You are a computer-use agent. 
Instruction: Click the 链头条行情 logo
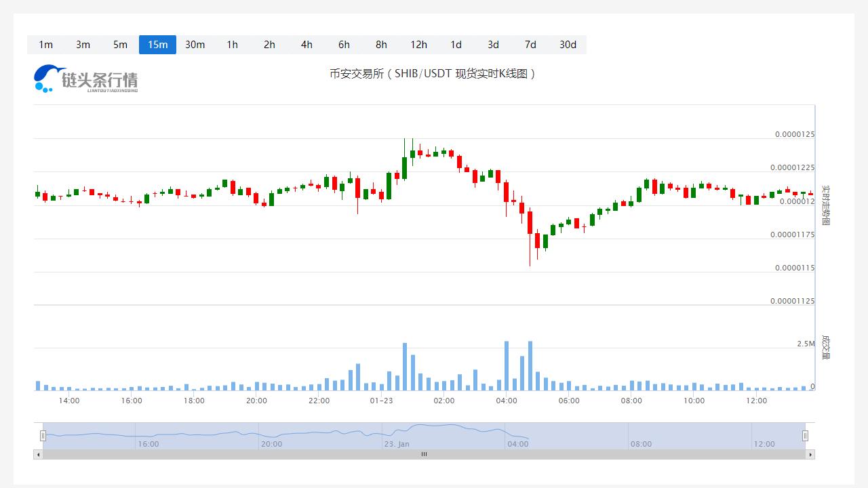tap(86, 79)
